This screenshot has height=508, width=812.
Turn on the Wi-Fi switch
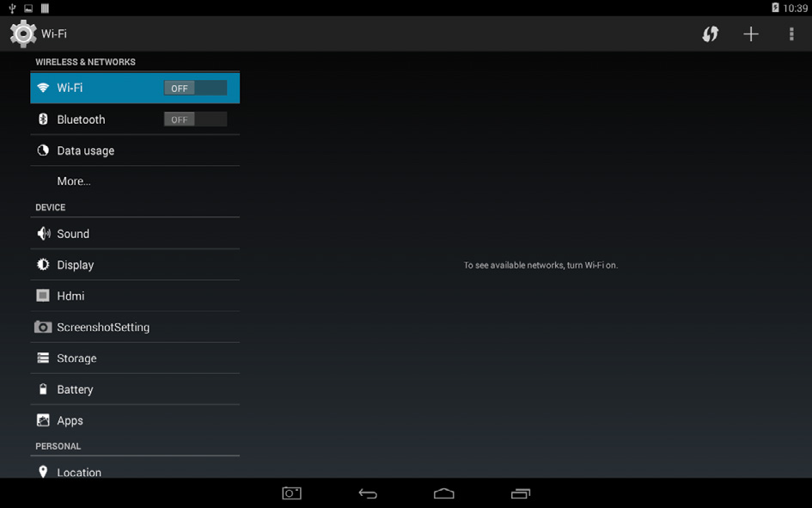pos(195,88)
